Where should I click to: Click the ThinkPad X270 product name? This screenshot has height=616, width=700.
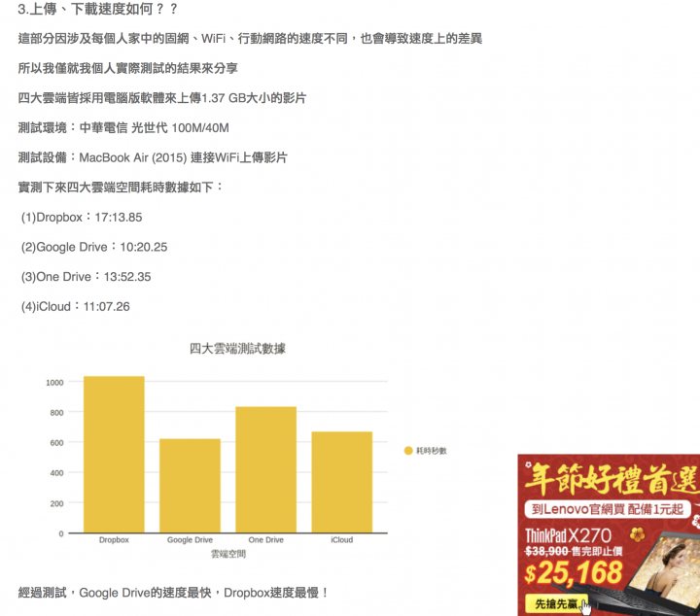(x=568, y=535)
